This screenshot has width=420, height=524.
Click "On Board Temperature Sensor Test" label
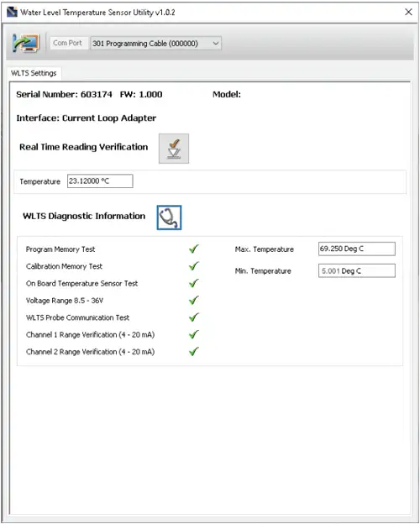[82, 283]
